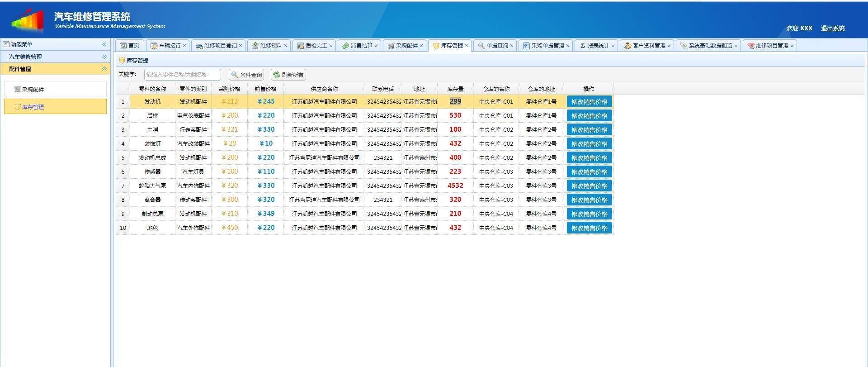
Task: Select 库存管理 in the sidebar menu
Action: [56, 107]
